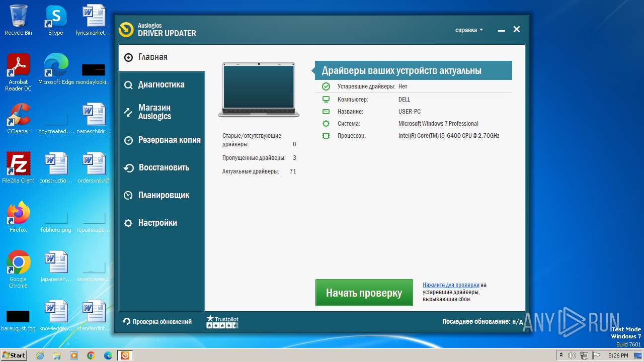
Task: Click the Начать проверку green button
Action: click(364, 293)
